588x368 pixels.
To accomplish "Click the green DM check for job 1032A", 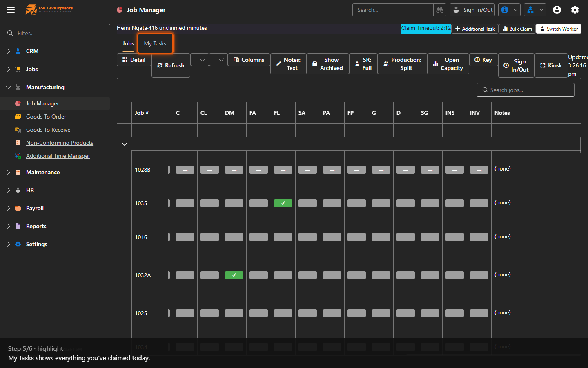I will (234, 275).
